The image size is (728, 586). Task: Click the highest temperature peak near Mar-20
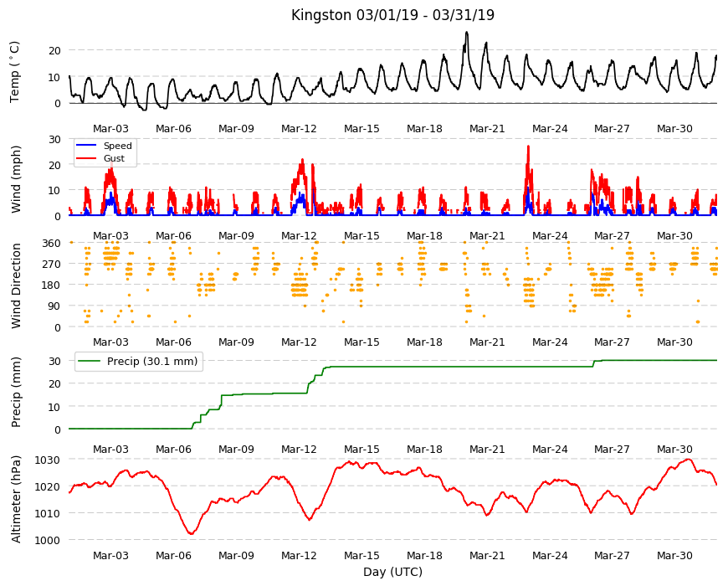click(x=467, y=33)
